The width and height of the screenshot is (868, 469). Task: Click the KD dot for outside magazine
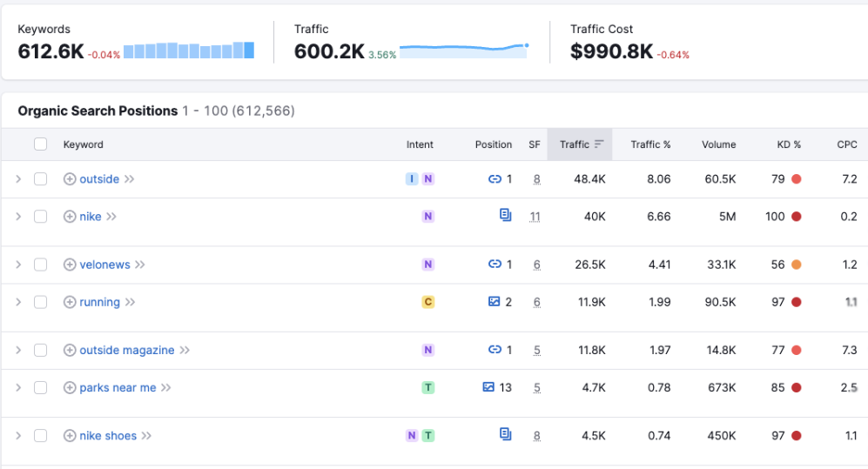tap(796, 351)
